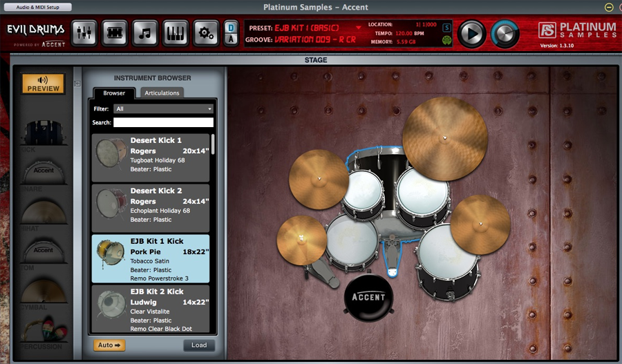This screenshot has width=622, height=364.
Task: Toggle the Preview button
Action: [44, 84]
